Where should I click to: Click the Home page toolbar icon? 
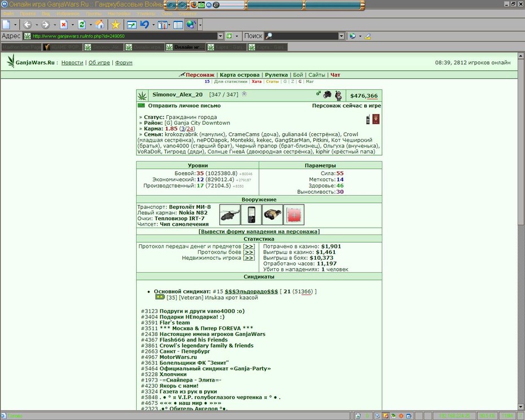[x=99, y=25]
